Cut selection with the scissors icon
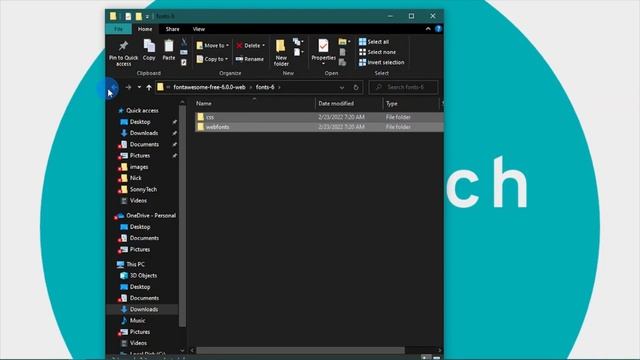This screenshot has height=360, width=640. pyautogui.click(x=184, y=42)
